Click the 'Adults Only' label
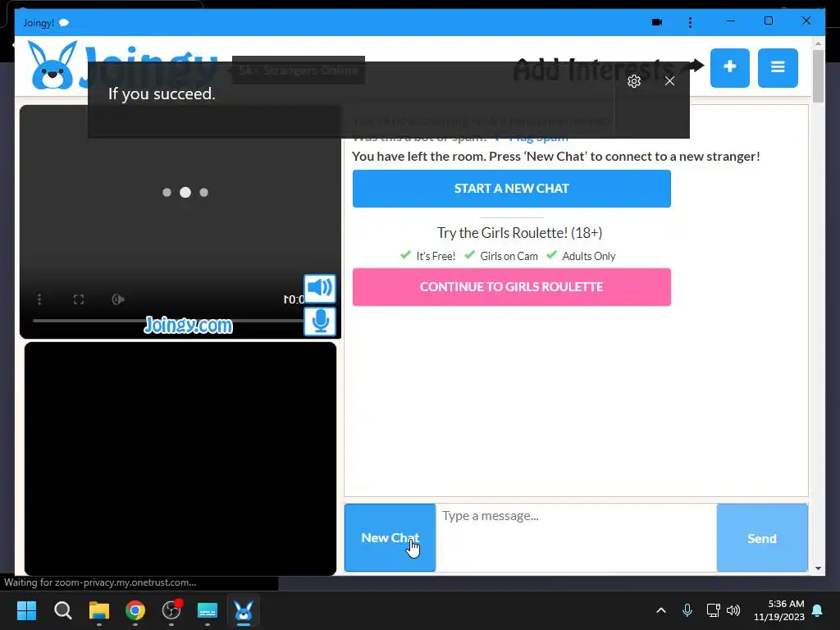The height and width of the screenshot is (630, 840). (x=589, y=256)
